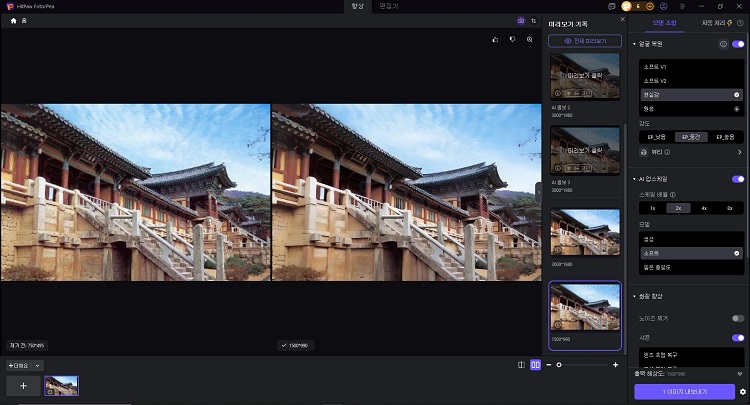Click the info icon next to the Beauty (뷰티) label
Screen dimensions: 750x405
coord(667,152)
